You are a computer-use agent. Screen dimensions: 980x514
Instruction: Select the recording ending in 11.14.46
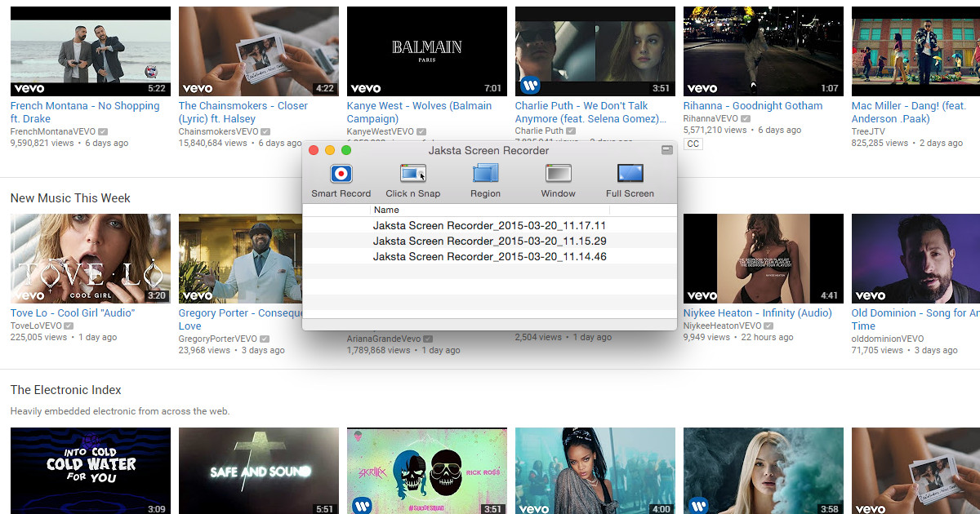click(x=489, y=256)
